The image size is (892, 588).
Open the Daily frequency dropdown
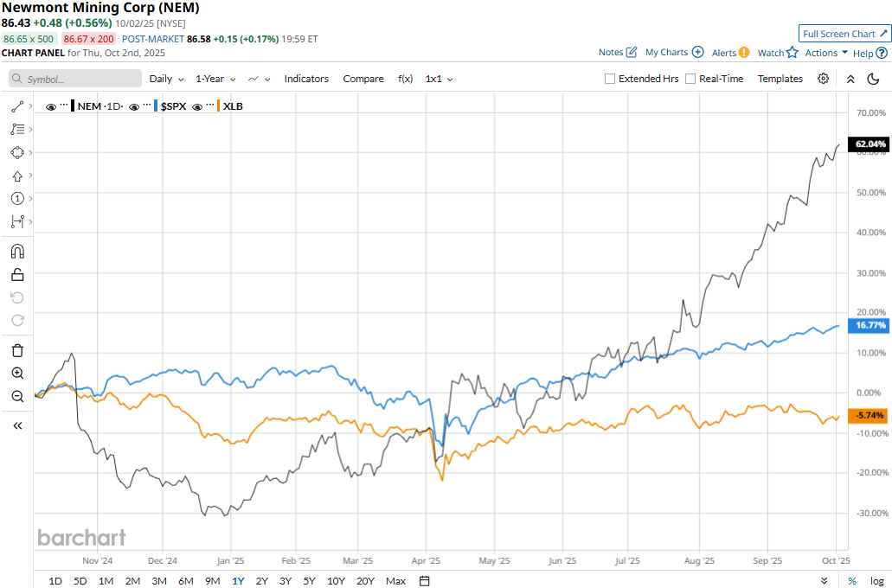tap(166, 79)
